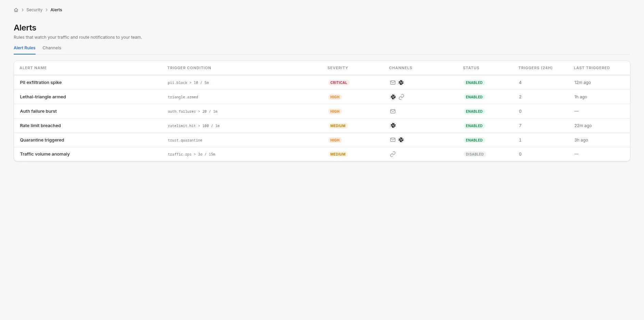Click the auth.failures > 20 / 1m condition
Viewport: 644px width, 320px height.
point(193,112)
